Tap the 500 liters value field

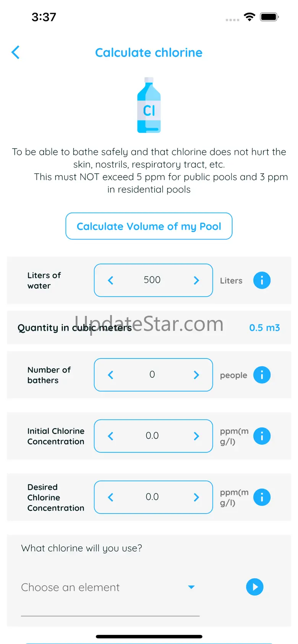click(152, 280)
